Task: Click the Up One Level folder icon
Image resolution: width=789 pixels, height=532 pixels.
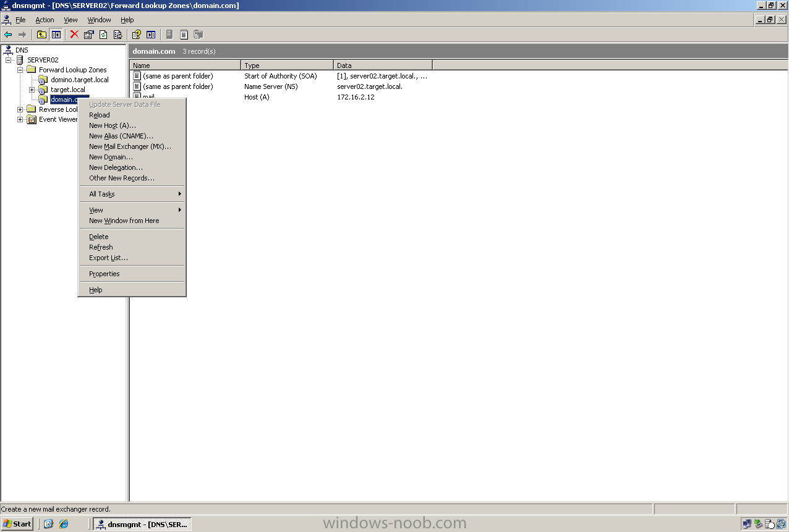Action: (41, 35)
